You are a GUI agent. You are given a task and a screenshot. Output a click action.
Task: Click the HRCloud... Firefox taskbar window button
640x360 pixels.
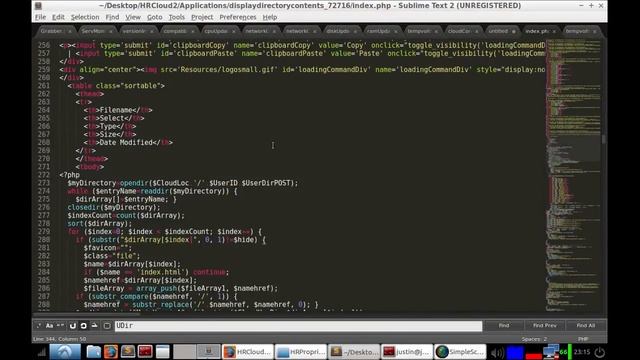pos(247,352)
